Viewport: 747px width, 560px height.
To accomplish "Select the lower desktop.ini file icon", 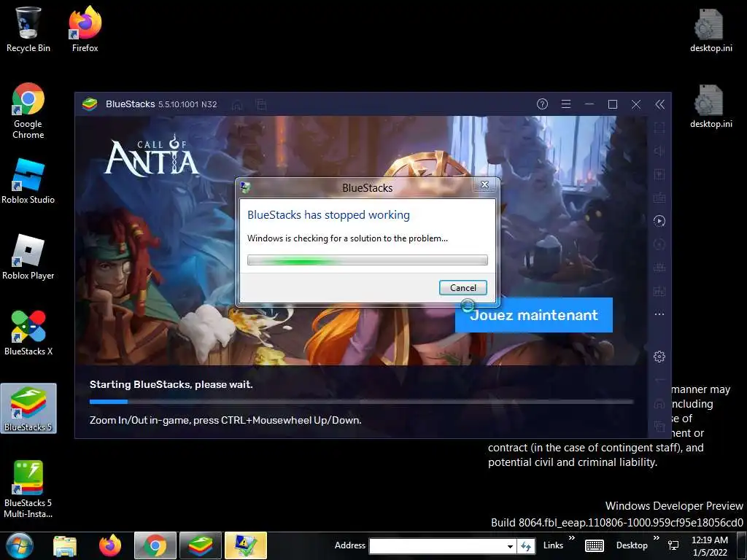I will coord(711,106).
